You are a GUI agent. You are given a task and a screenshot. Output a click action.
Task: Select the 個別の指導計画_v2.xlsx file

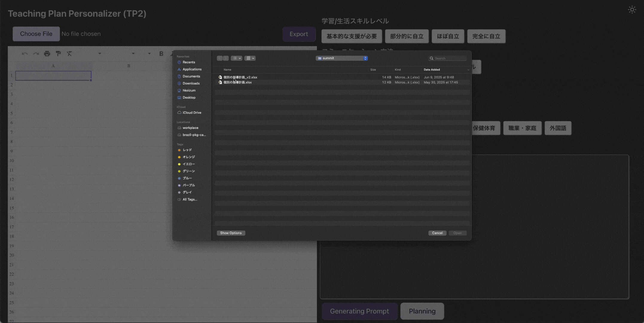(x=240, y=77)
